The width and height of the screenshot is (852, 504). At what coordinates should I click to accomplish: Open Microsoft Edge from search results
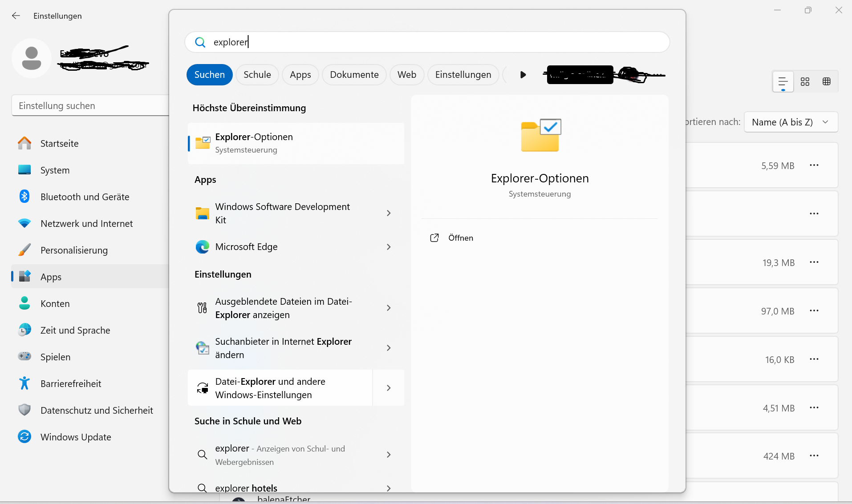coord(246,247)
